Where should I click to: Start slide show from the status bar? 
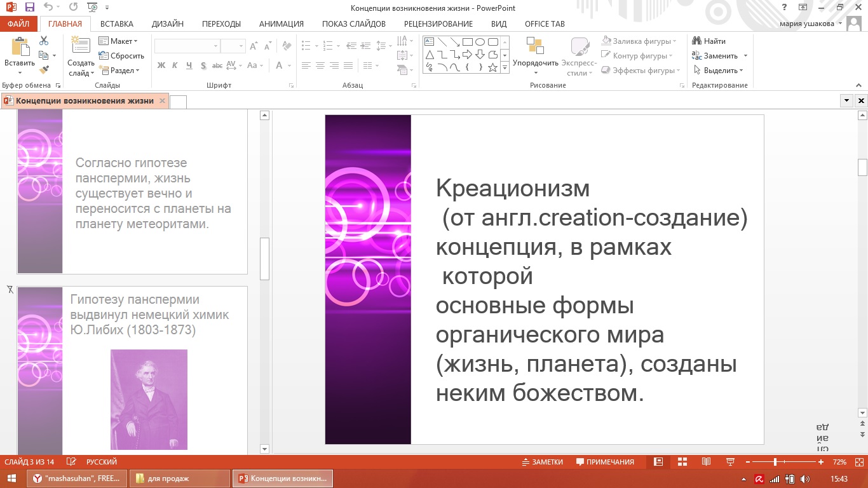[x=731, y=462]
